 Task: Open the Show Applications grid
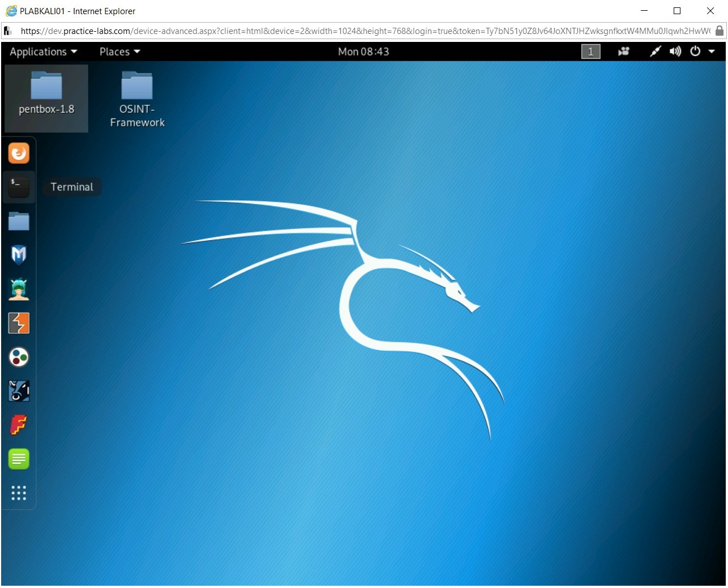point(19,493)
